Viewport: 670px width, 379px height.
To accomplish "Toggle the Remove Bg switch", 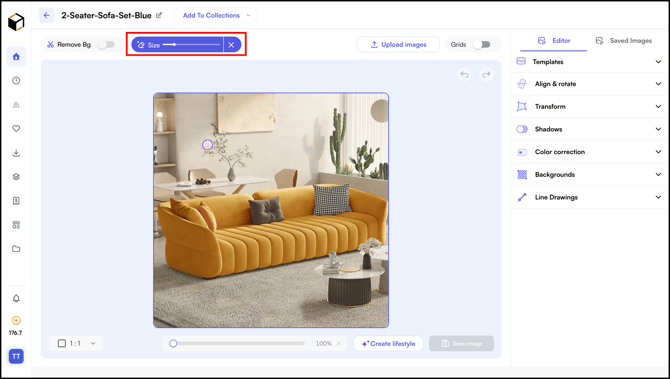I will click(x=106, y=44).
